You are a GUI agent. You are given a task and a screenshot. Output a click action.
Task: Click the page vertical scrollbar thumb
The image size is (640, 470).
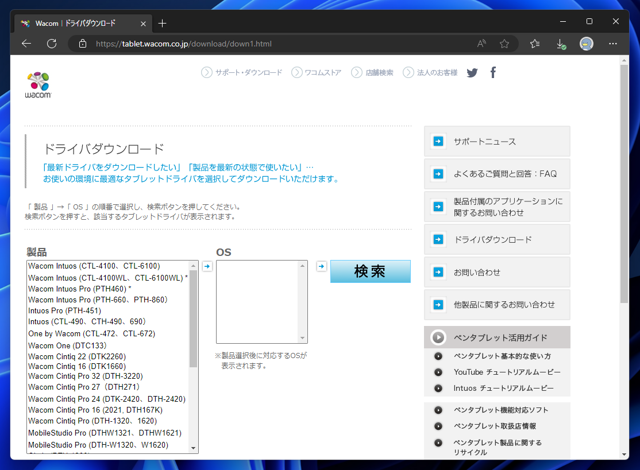tap(624, 184)
